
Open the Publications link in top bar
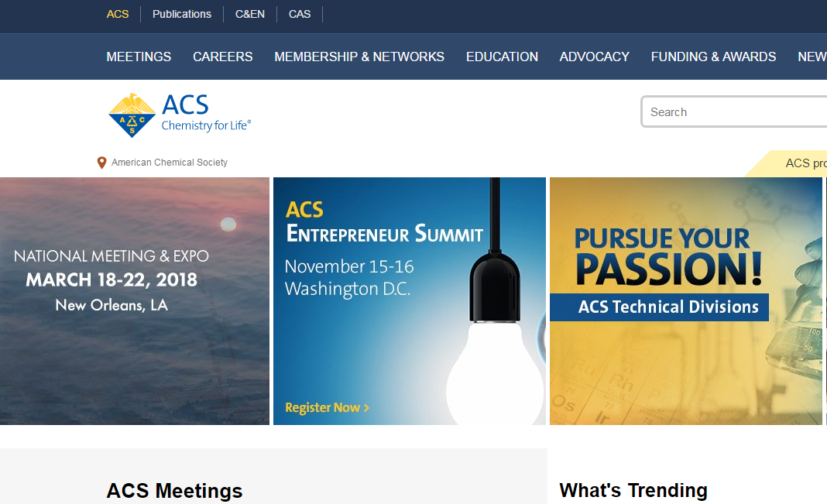click(182, 14)
